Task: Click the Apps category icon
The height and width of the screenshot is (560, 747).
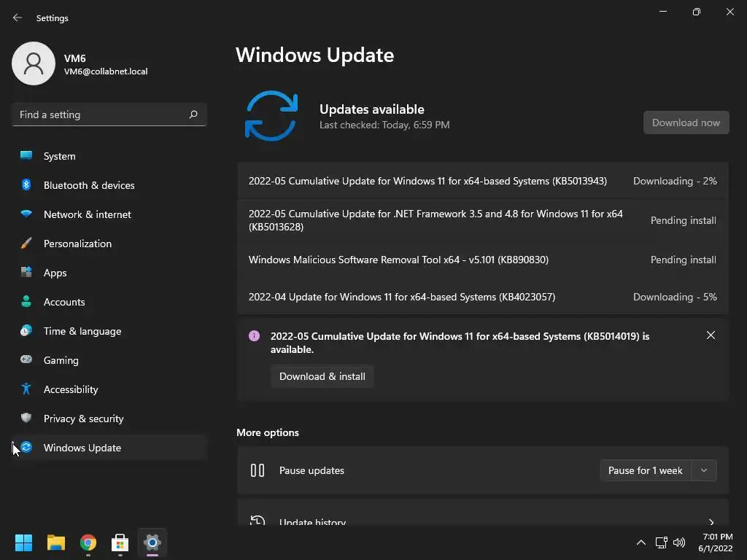Action: coord(26,273)
